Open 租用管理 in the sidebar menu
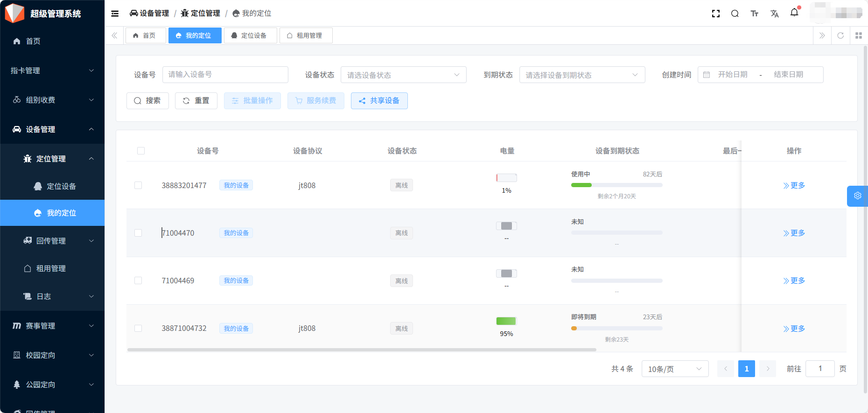 tap(51, 268)
